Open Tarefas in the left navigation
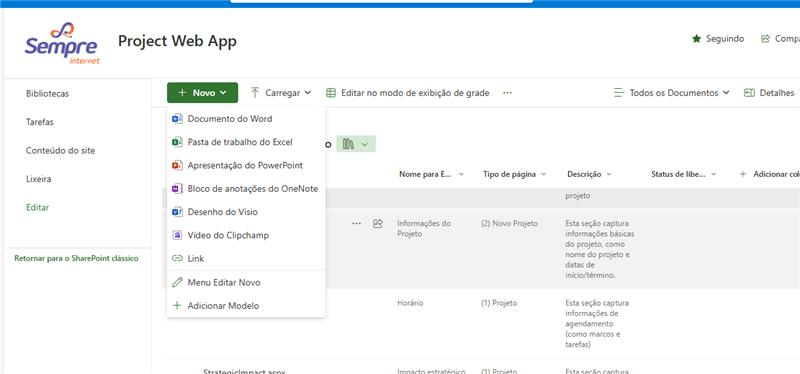This screenshot has width=800, height=374. click(40, 122)
